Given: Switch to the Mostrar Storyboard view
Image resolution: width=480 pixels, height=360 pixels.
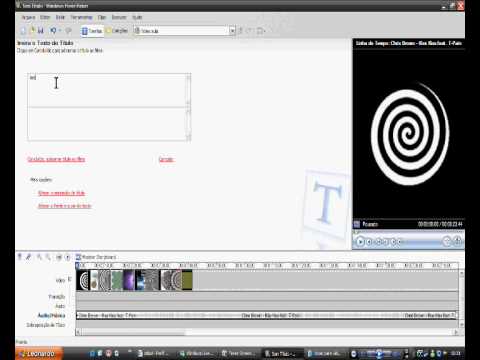Looking at the screenshot, I should [96, 257].
